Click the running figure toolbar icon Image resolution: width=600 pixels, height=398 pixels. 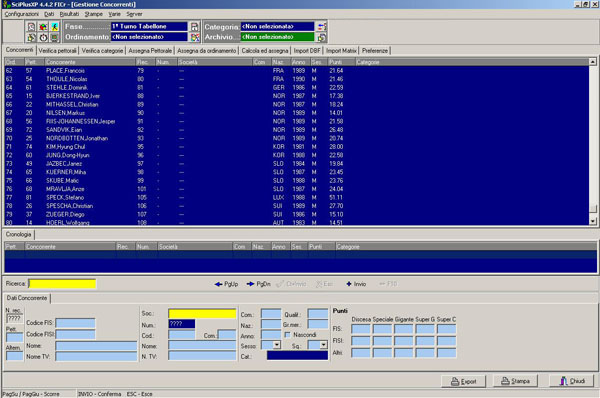coord(55,27)
